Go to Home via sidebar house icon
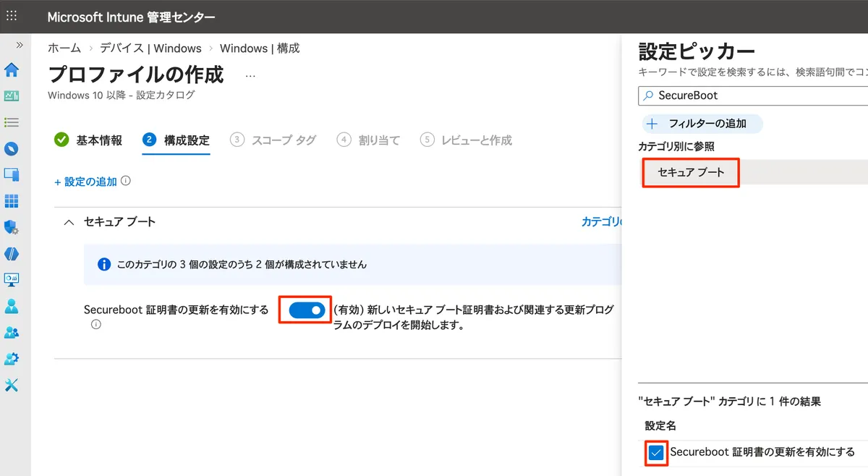The height and width of the screenshot is (476, 868). (12, 70)
